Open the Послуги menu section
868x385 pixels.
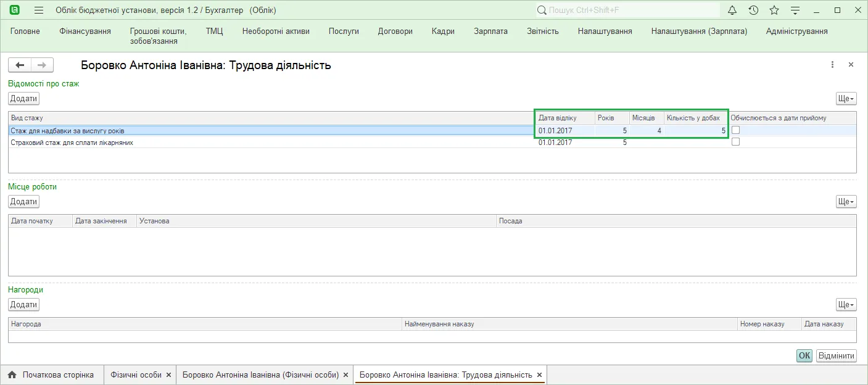344,31
